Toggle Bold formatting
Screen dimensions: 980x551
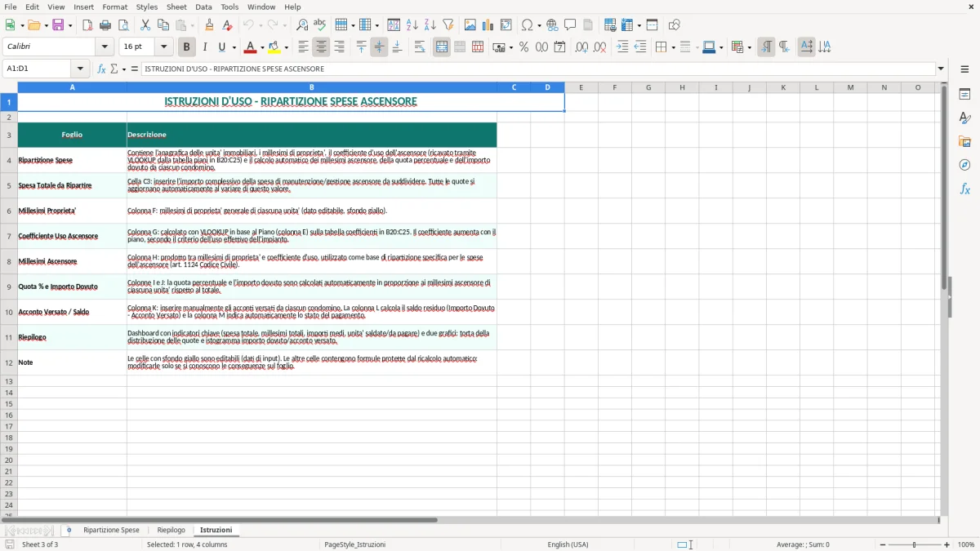pyautogui.click(x=186, y=47)
